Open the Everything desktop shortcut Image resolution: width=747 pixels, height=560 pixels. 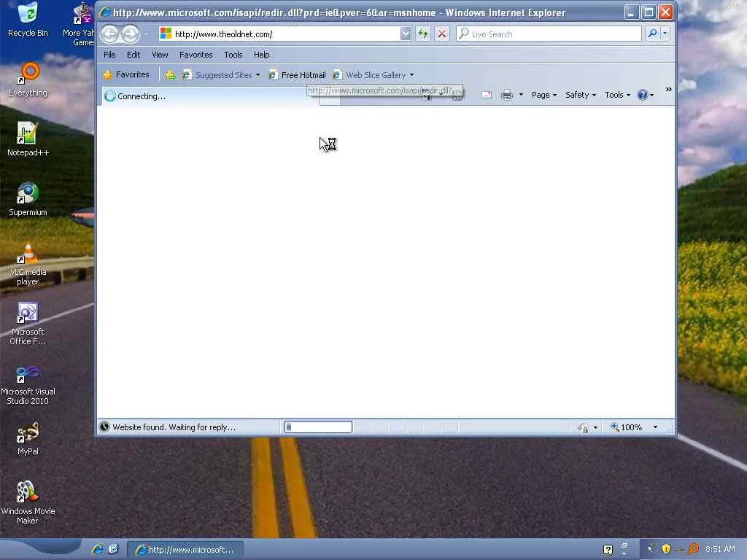(x=28, y=79)
